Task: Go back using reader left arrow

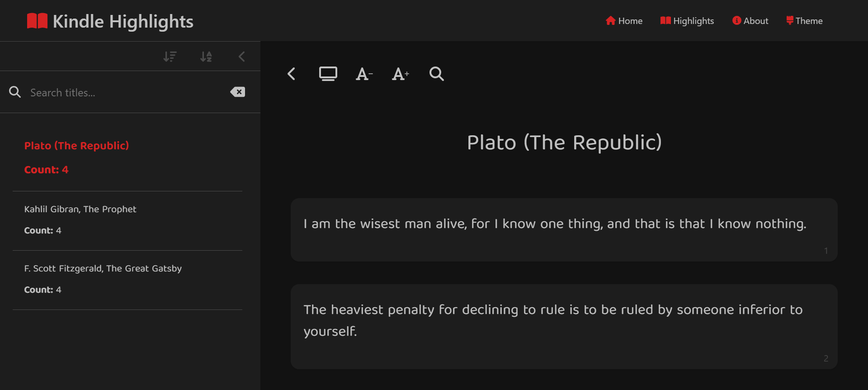Action: (x=292, y=74)
